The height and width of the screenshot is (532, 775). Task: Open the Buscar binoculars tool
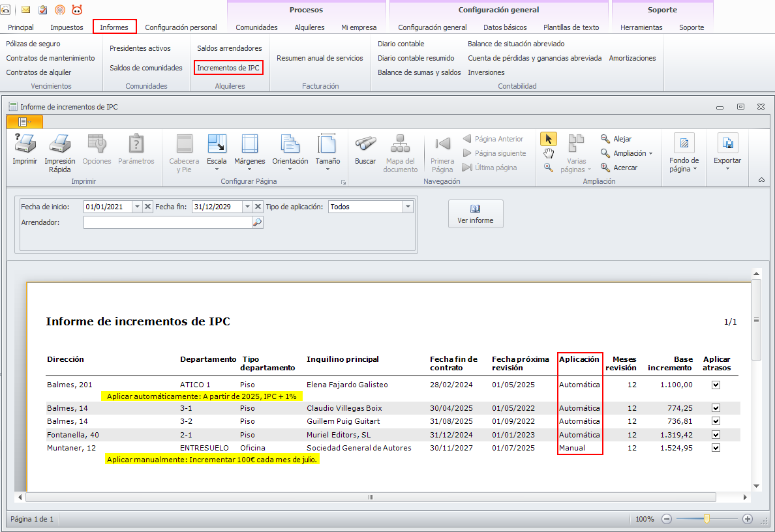tap(365, 144)
